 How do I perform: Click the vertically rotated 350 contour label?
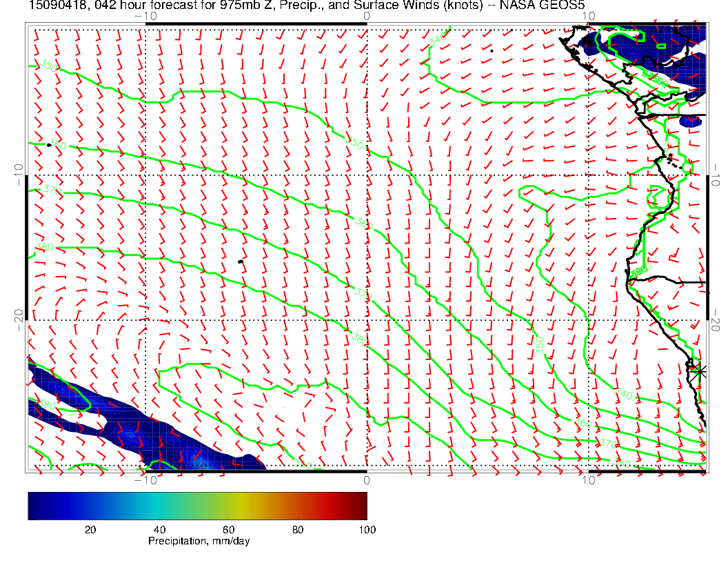coord(541,345)
